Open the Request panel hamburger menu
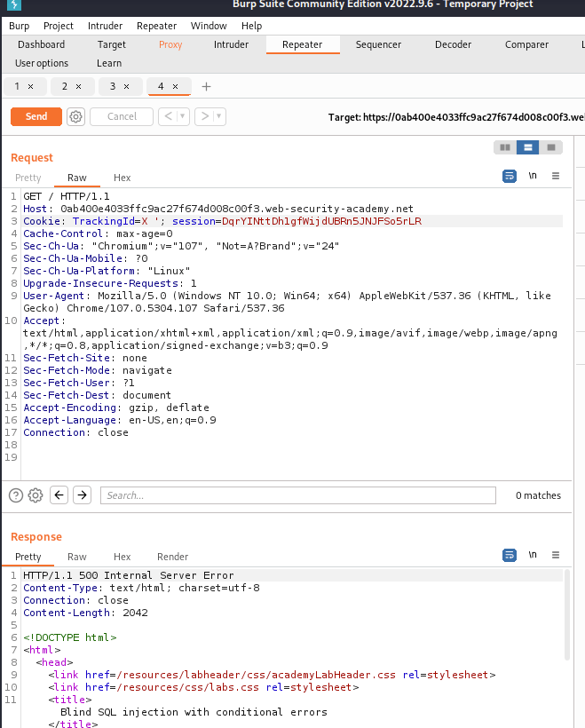Image resolution: width=585 pixels, height=728 pixels. click(556, 176)
